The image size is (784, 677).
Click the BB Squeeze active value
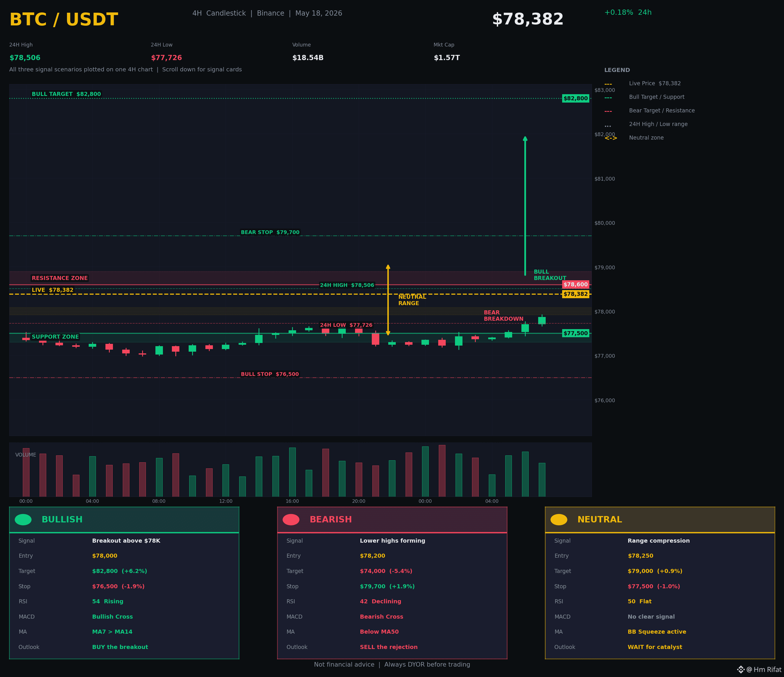click(x=657, y=632)
